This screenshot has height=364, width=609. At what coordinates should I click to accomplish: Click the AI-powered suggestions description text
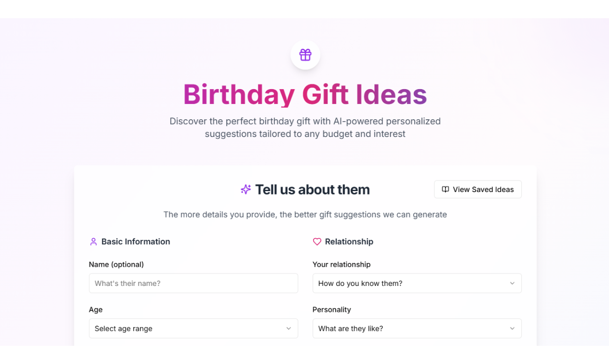(x=305, y=127)
